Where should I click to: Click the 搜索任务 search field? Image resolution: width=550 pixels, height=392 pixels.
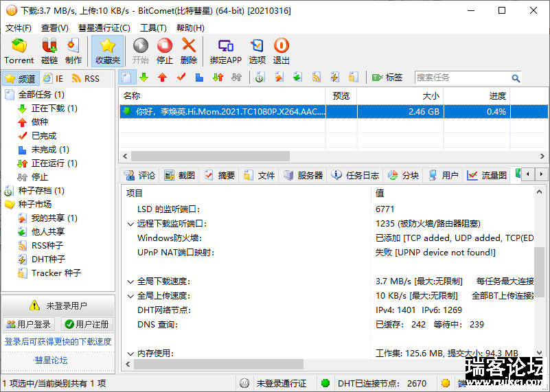(462, 78)
